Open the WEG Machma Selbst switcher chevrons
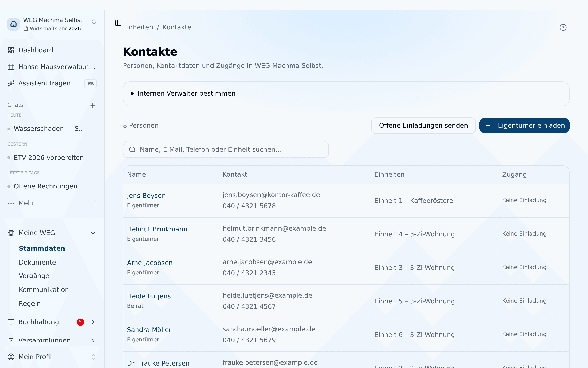This screenshot has height=368, width=588. [94, 22]
